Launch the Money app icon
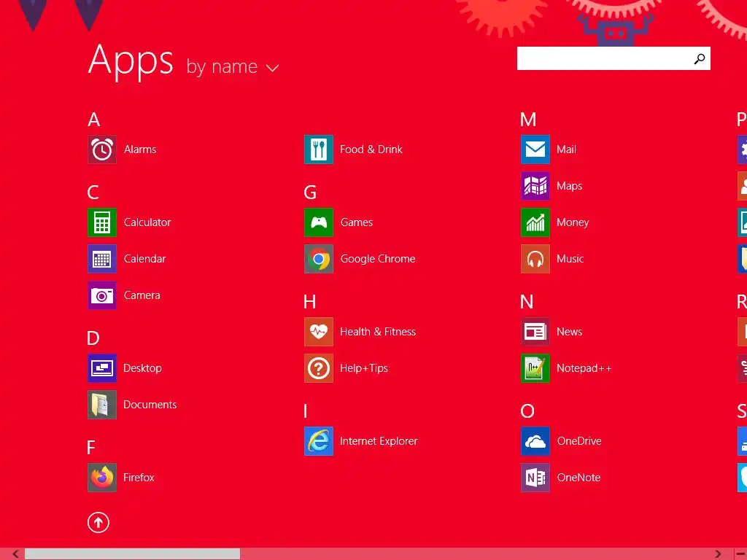The image size is (747, 560). [535, 222]
